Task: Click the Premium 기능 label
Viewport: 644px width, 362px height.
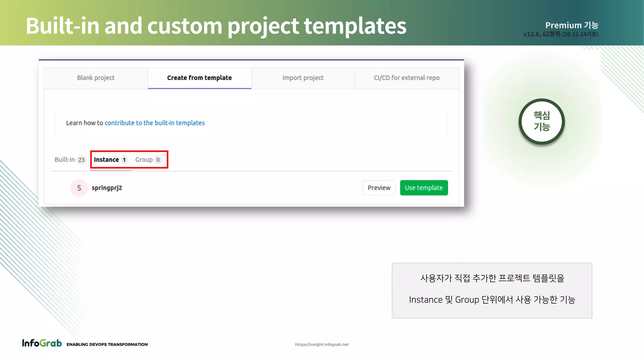Action: [572, 25]
